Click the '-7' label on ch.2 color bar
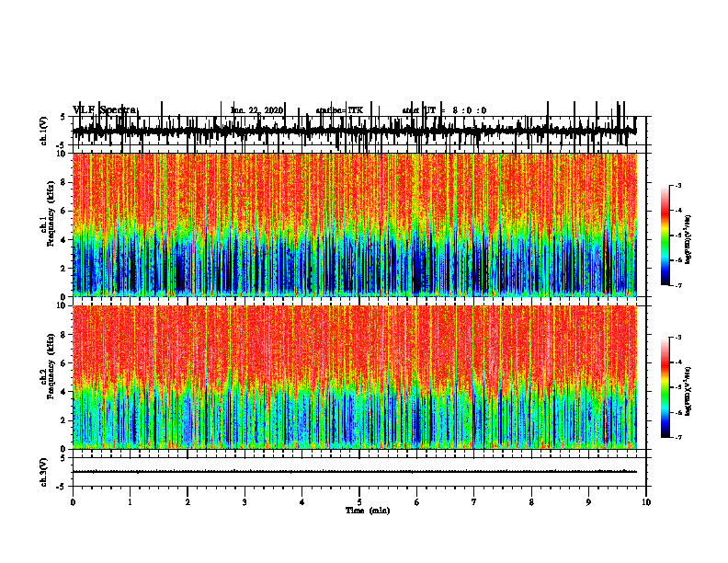This screenshot has width=728, height=563. [x=678, y=438]
